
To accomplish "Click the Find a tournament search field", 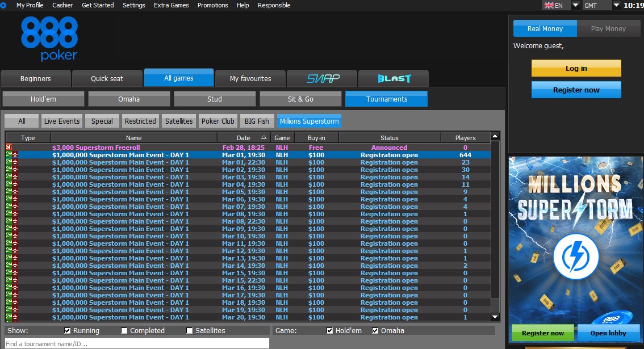I will click(x=136, y=343).
